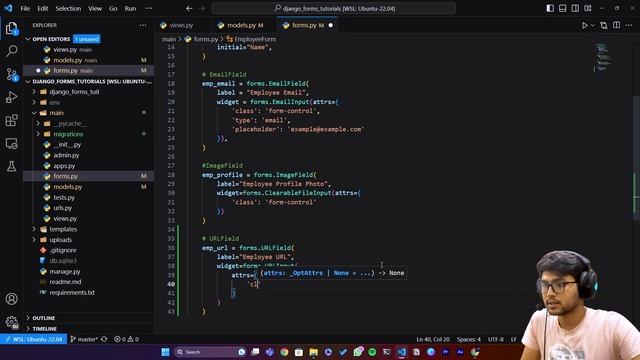Open the Search view in activity bar
The width and height of the screenshot is (640, 360).
[x=11, y=51]
